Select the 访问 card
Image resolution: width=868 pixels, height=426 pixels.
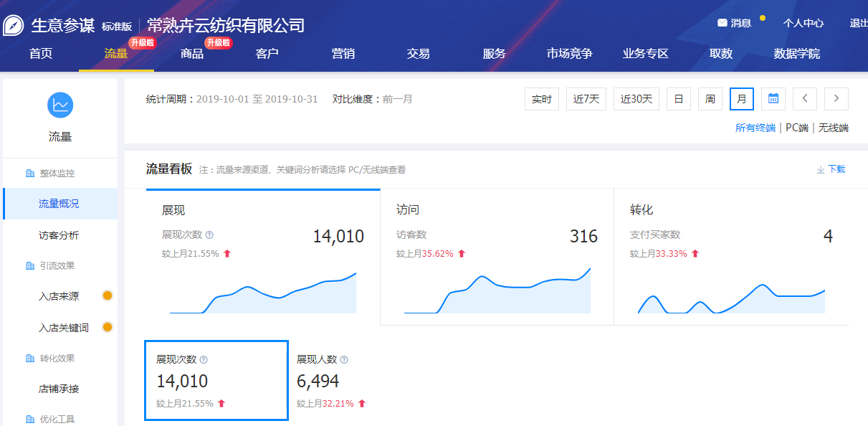497,257
